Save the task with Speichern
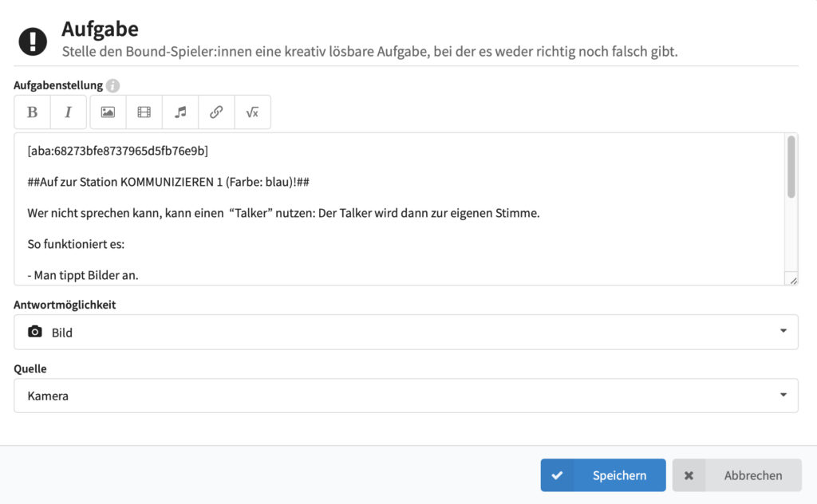The height and width of the screenshot is (504, 817). 603,475
